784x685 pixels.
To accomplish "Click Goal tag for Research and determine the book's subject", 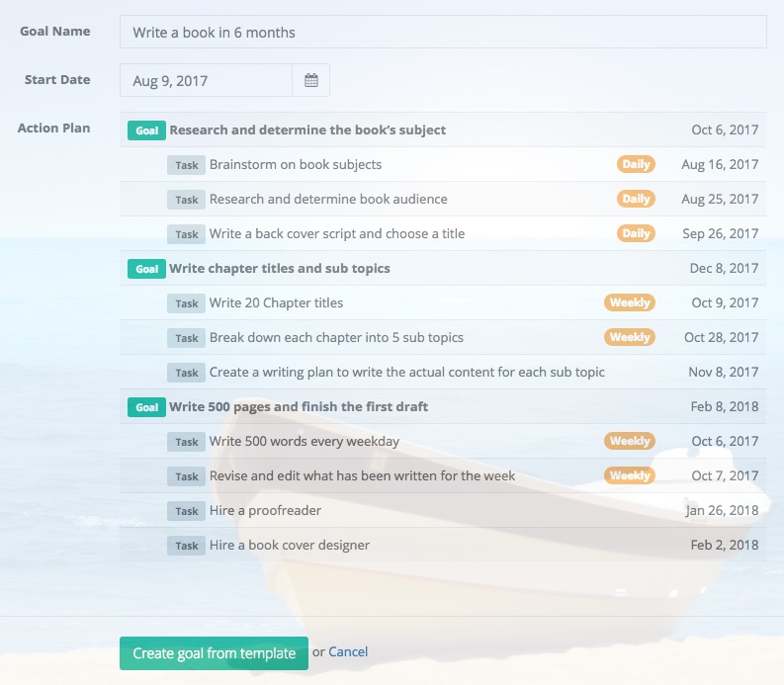I will point(146,130).
